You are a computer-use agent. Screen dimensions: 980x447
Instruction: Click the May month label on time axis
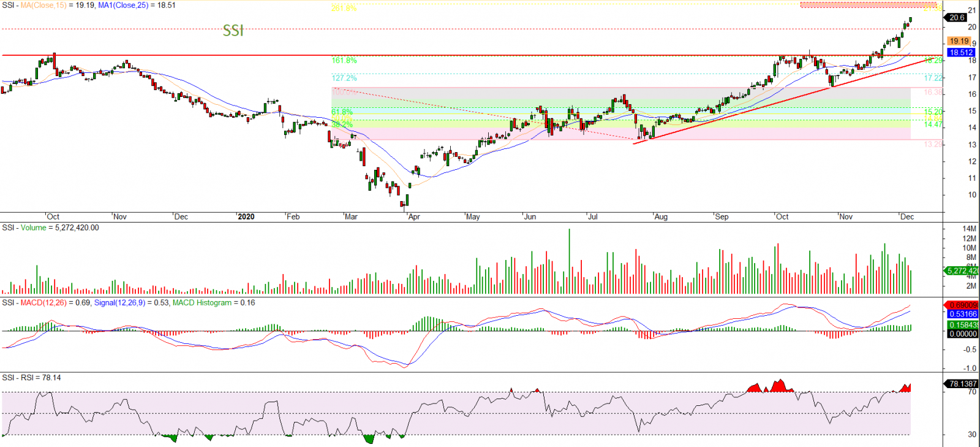pyautogui.click(x=473, y=216)
